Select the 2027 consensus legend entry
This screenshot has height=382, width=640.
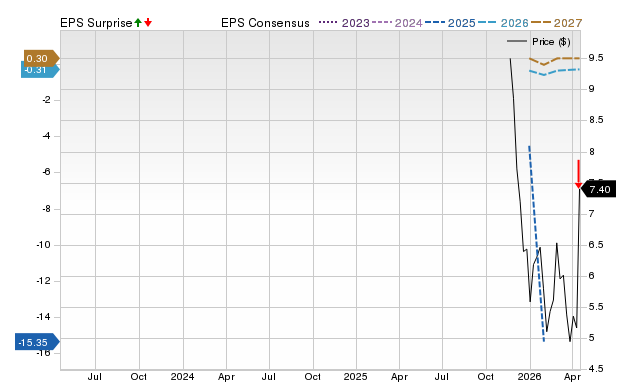coord(556,23)
